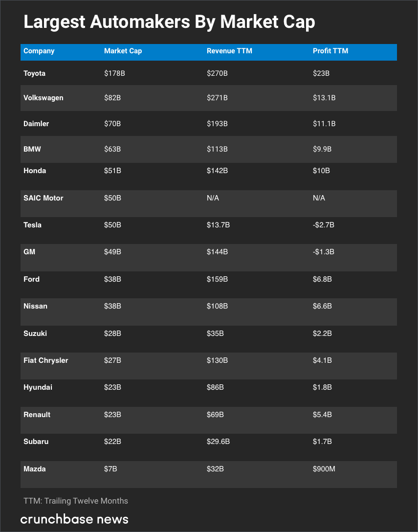This screenshot has height=532, width=418.
Task: Select the Profit TTM column header
Action: click(x=330, y=51)
